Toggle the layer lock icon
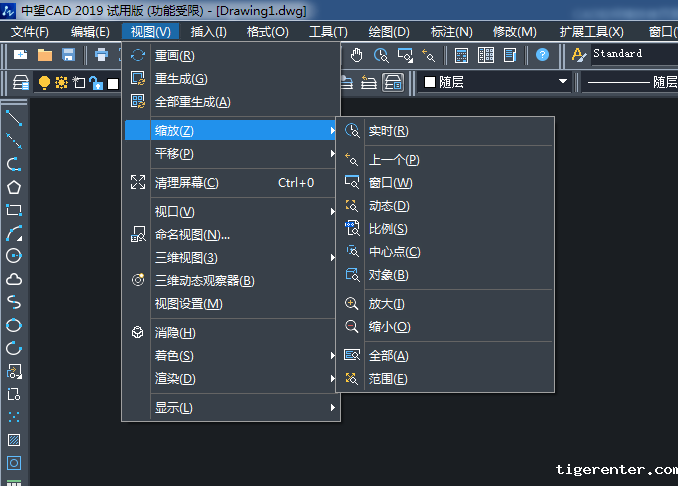The height and width of the screenshot is (486, 678). (95, 82)
